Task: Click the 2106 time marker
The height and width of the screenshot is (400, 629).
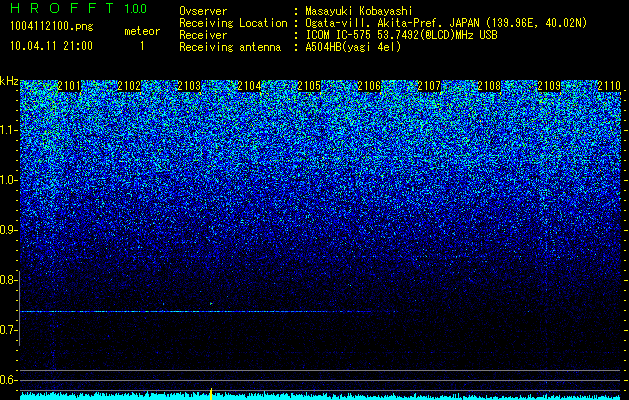Action: point(369,86)
